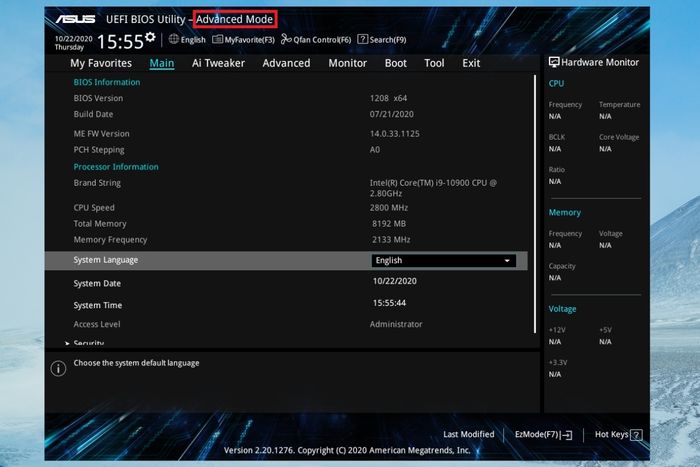Click the System Date label
The image size is (700, 467).
coord(97,283)
